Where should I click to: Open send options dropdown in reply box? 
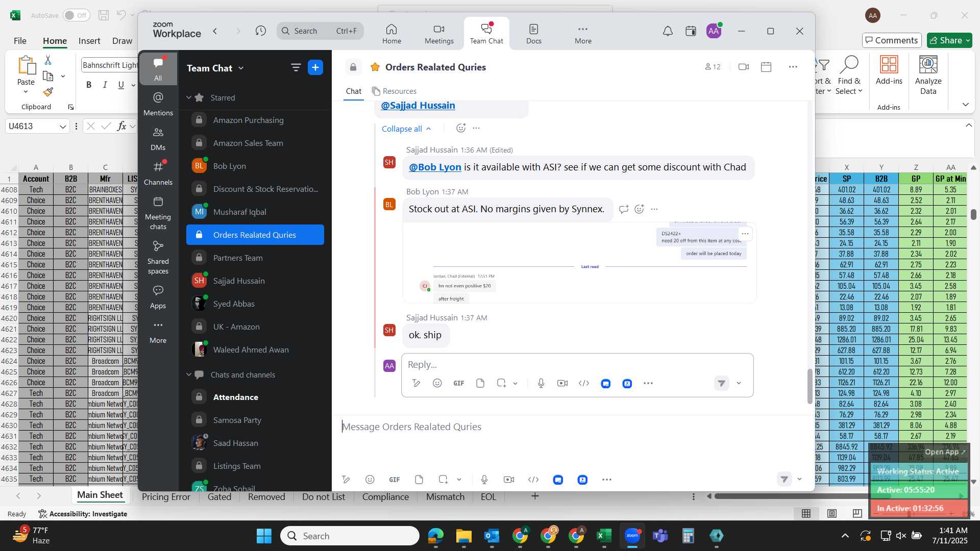pos(739,383)
